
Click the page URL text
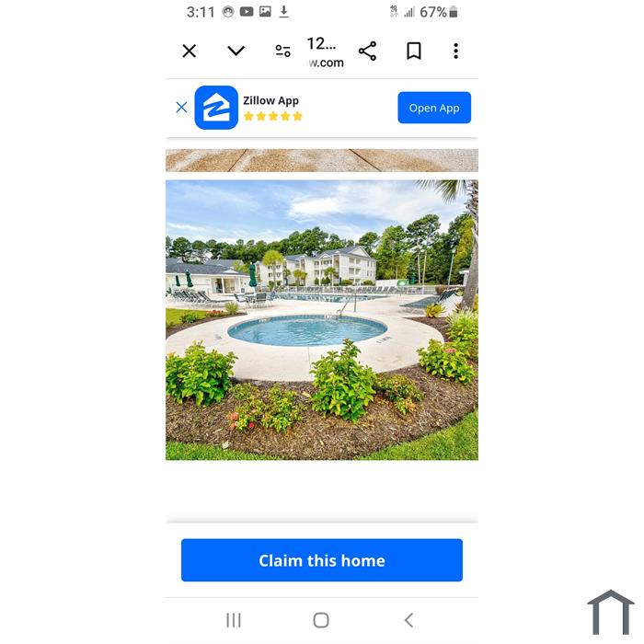[325, 52]
